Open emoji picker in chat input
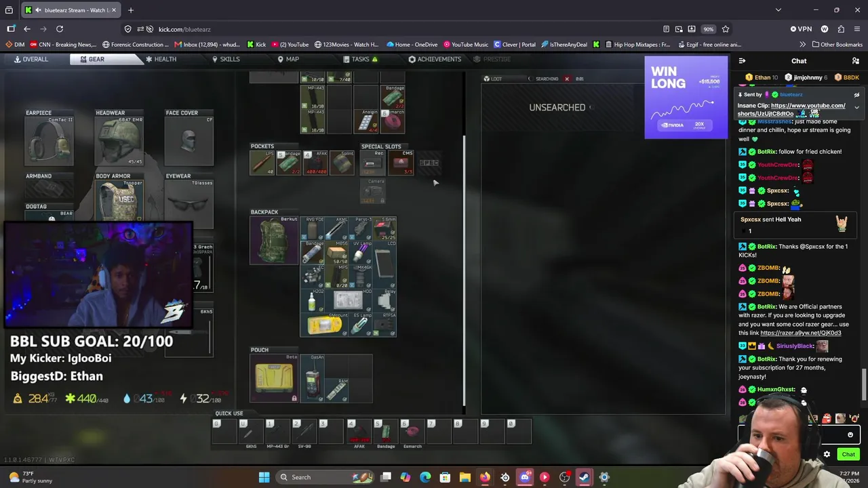 850,434
